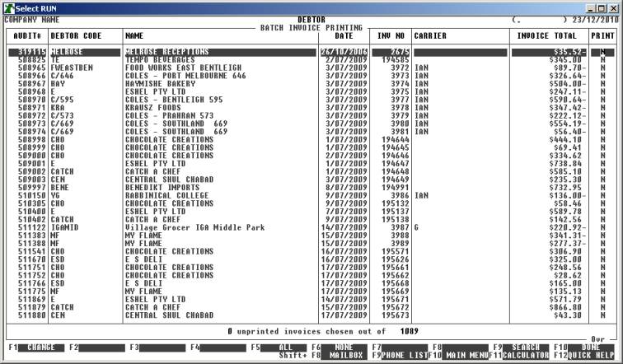The width and height of the screenshot is (623, 364).
Task: Select Village Grocer IGA Middle Park row
Action: pyautogui.click(x=311, y=227)
